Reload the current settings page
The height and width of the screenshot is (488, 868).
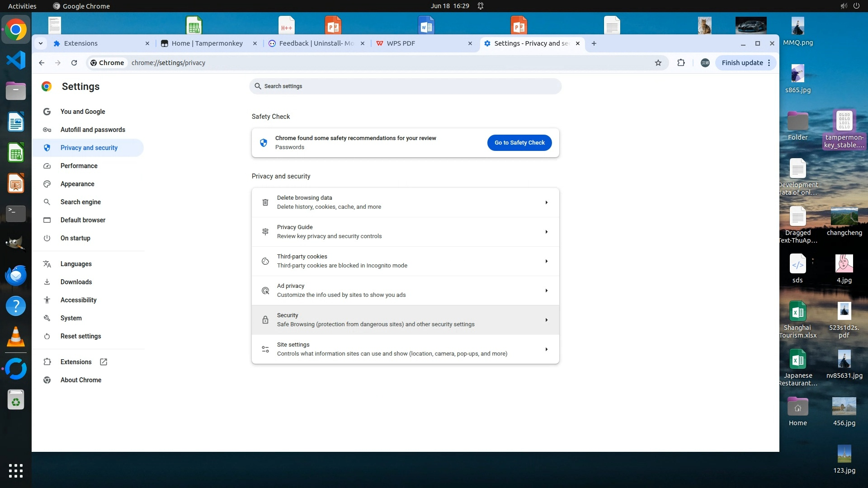tap(74, 63)
